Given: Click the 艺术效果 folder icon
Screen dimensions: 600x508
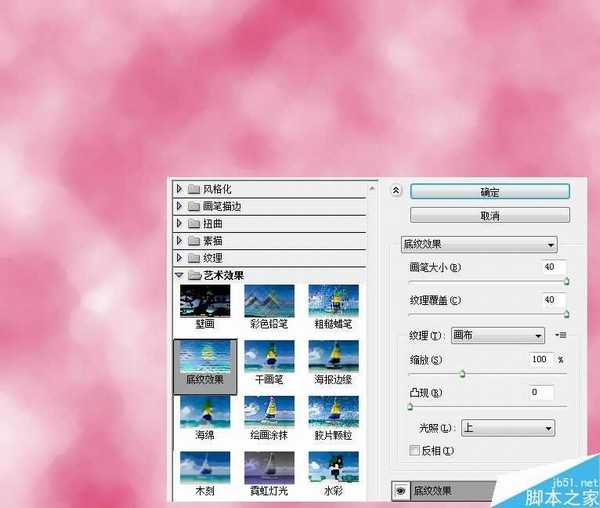Looking at the screenshot, I should 194,275.
